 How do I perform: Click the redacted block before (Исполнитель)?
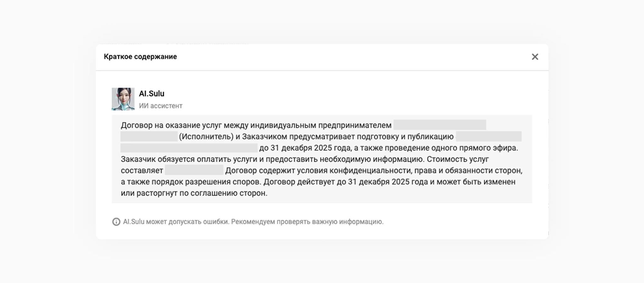(x=149, y=137)
